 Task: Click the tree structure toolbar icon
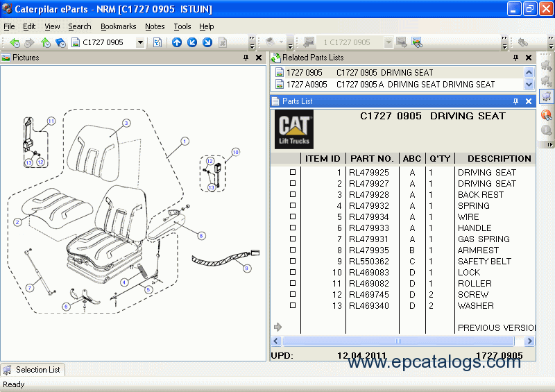(157, 42)
